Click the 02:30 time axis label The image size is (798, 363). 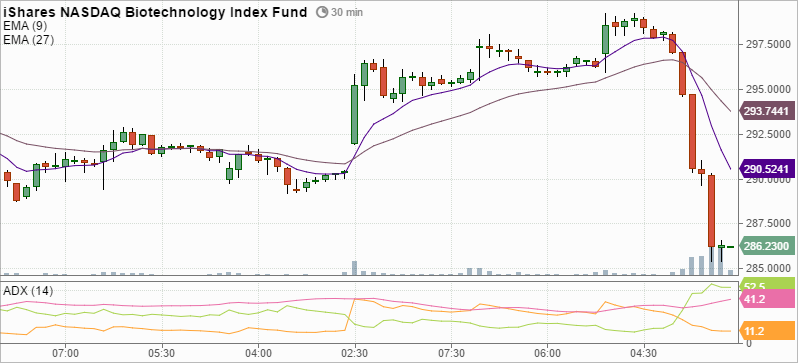click(355, 353)
